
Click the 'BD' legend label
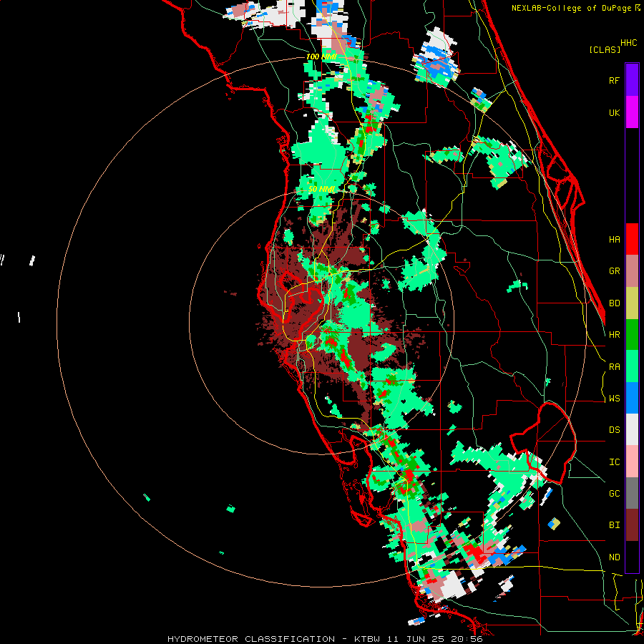[x=614, y=303]
